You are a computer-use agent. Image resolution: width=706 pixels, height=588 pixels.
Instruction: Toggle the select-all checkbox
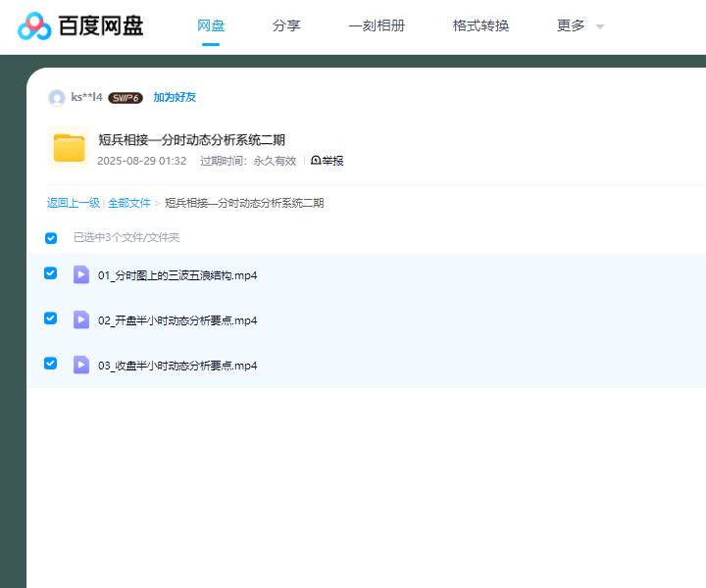click(51, 238)
